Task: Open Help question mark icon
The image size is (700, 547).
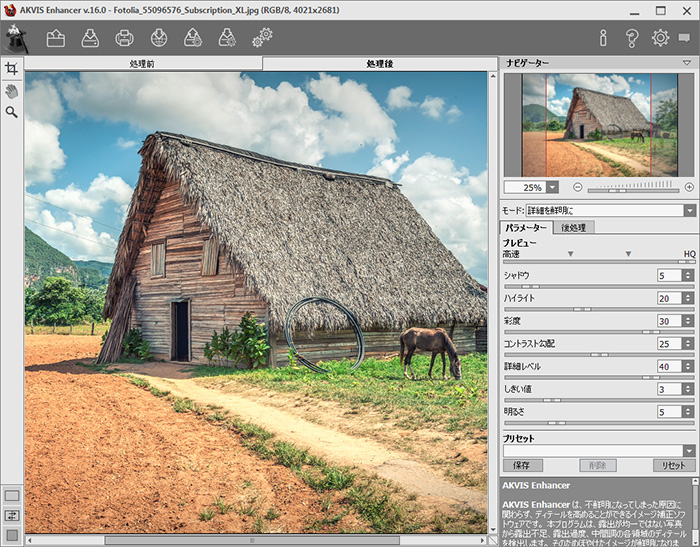Action: click(x=632, y=39)
